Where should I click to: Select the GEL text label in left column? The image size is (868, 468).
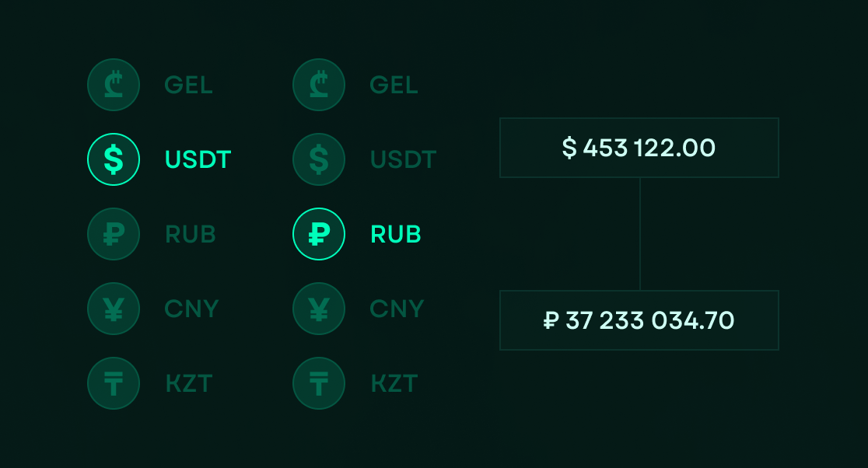click(x=188, y=86)
